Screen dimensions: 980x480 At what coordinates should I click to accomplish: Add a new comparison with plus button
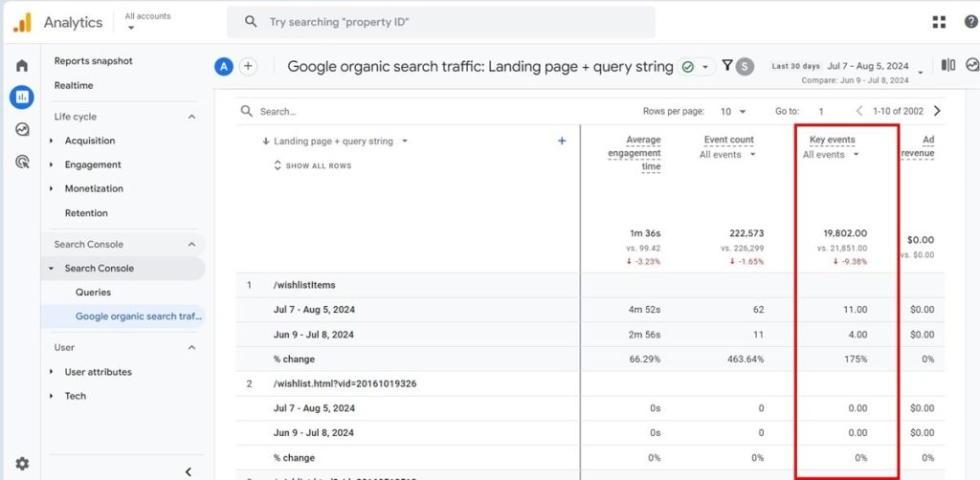point(248,66)
